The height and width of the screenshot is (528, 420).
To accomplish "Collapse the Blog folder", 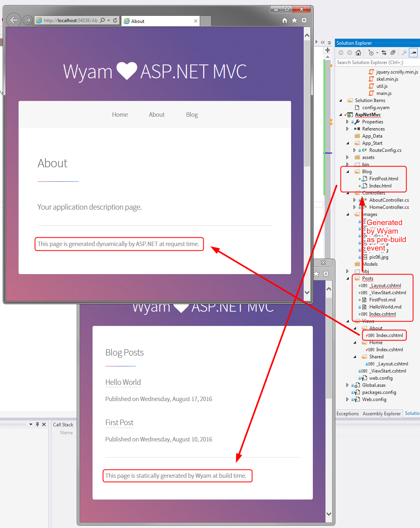I will (348, 172).
